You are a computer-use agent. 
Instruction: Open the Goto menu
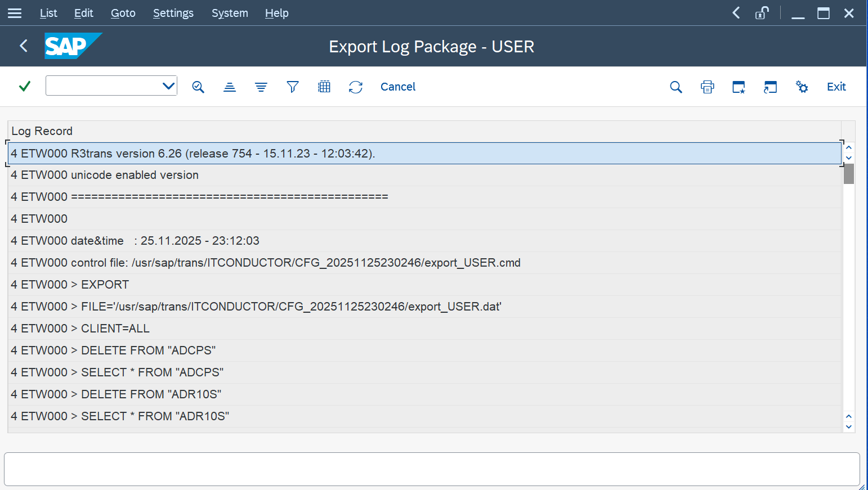pos(123,13)
